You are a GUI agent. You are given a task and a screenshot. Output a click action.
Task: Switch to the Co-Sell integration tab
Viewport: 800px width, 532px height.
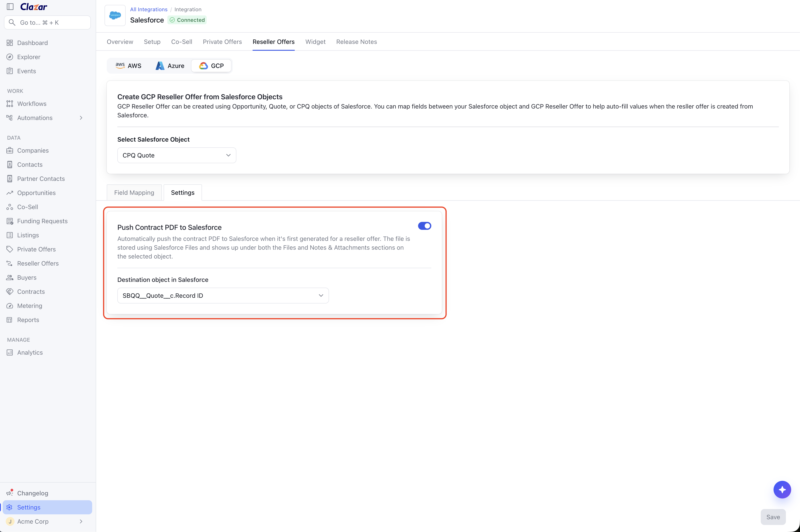tap(182, 42)
